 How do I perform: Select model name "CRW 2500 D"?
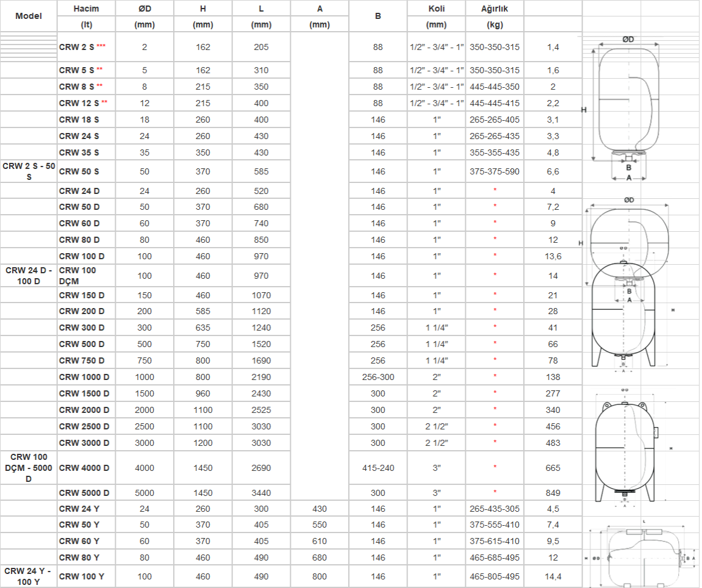pyautogui.click(x=84, y=427)
